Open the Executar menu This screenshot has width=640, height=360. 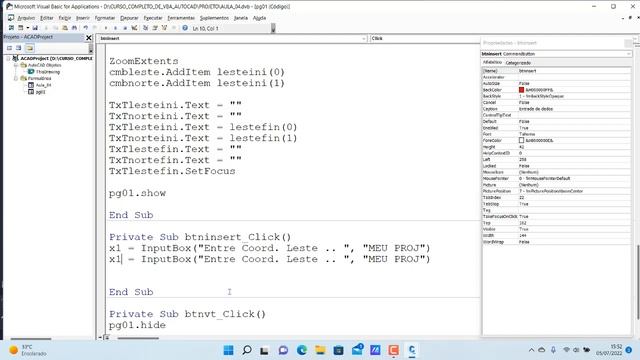pyautogui.click(x=153, y=18)
